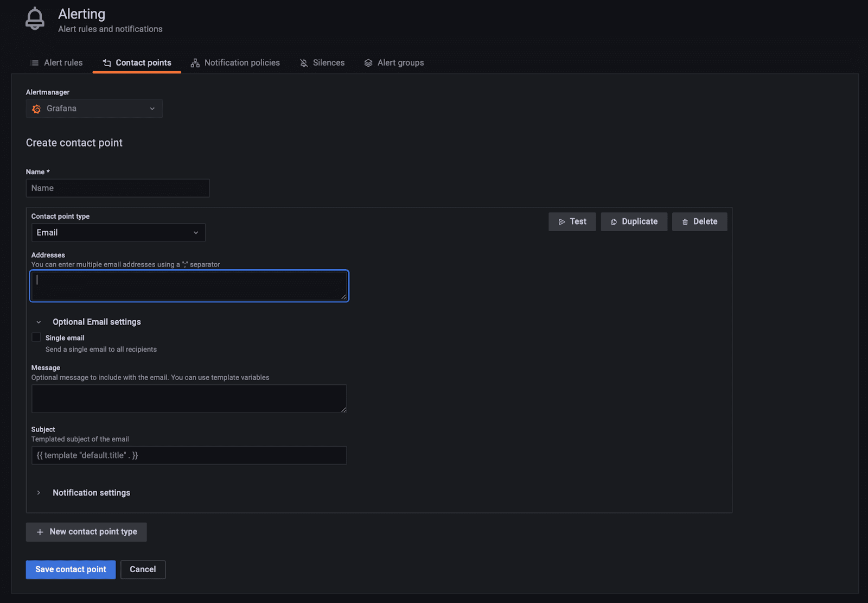The image size is (868, 603).
Task: Click the Notification policies tree icon
Action: coord(195,63)
